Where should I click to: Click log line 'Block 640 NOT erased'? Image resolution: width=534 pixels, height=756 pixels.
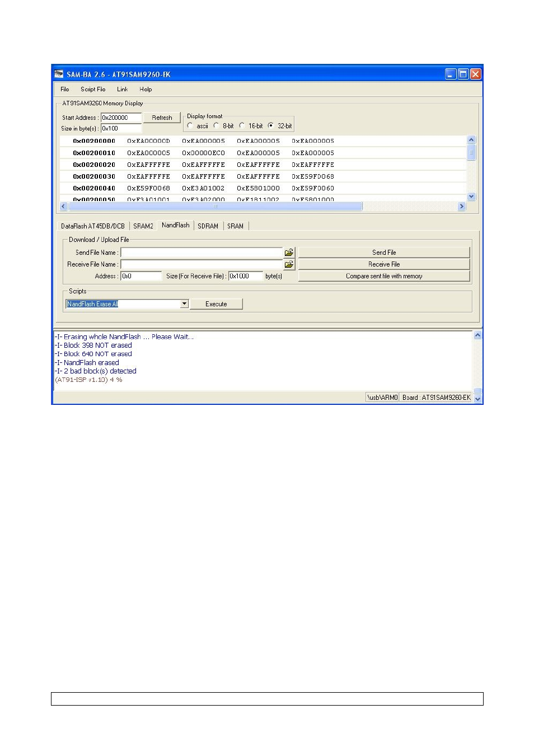tap(93, 354)
